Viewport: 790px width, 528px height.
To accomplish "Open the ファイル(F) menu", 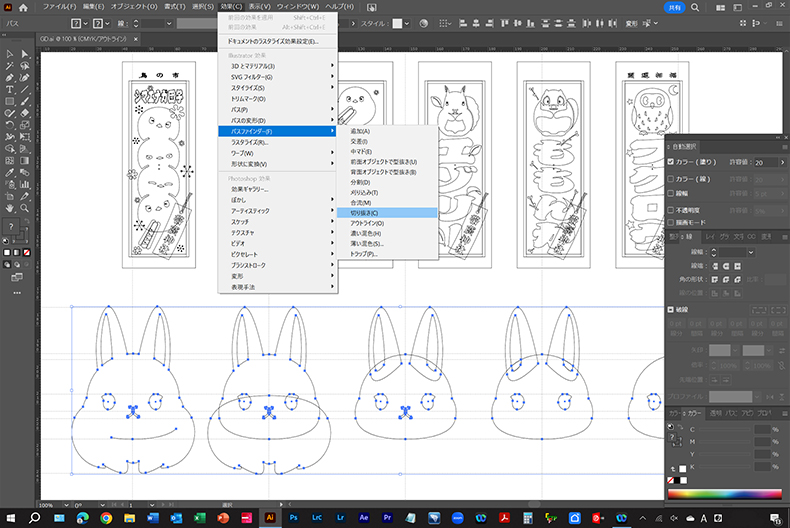I will coord(59,7).
